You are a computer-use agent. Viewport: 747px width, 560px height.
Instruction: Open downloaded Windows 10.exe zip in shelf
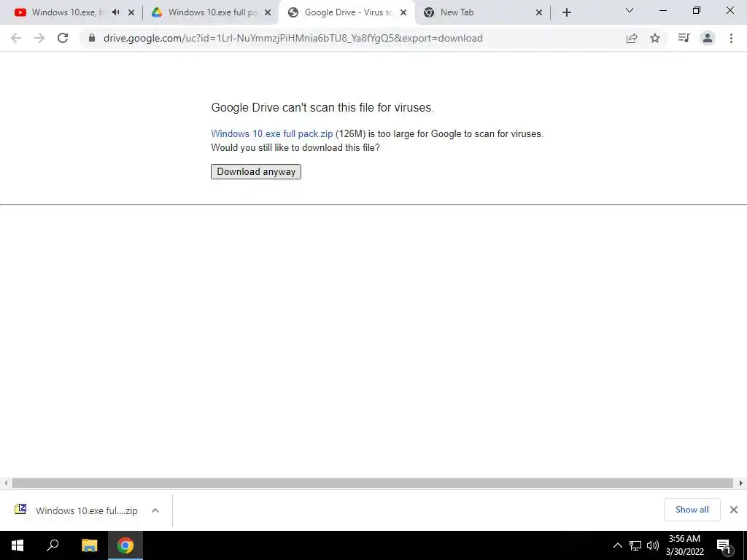click(x=76, y=510)
